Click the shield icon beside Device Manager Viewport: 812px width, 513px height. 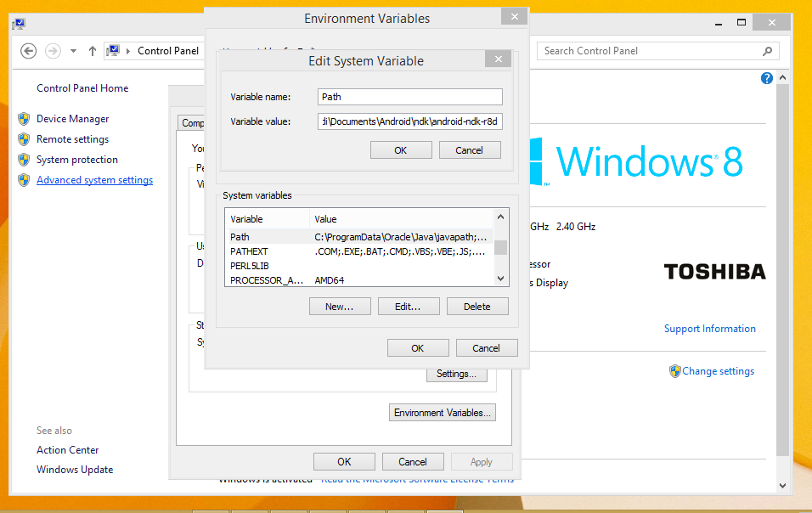[24, 119]
